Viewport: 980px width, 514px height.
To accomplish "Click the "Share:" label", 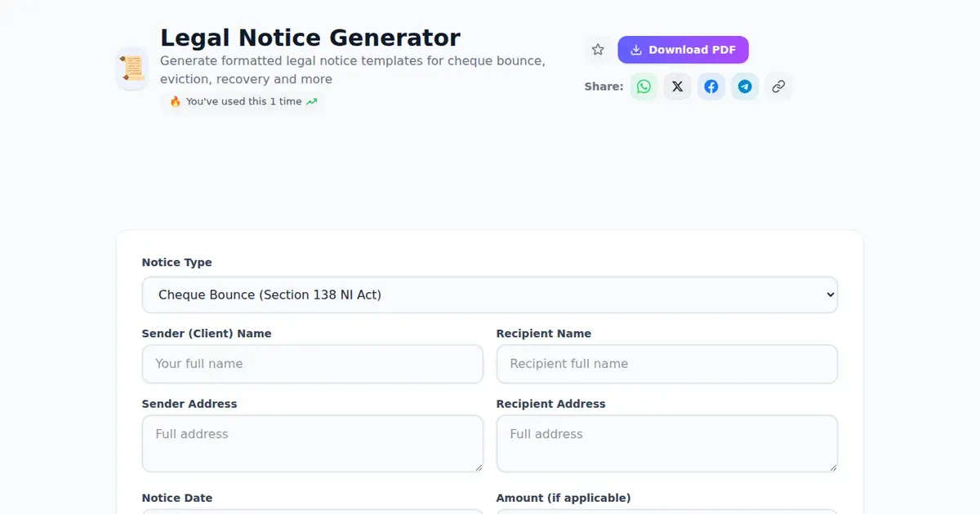I will [604, 86].
